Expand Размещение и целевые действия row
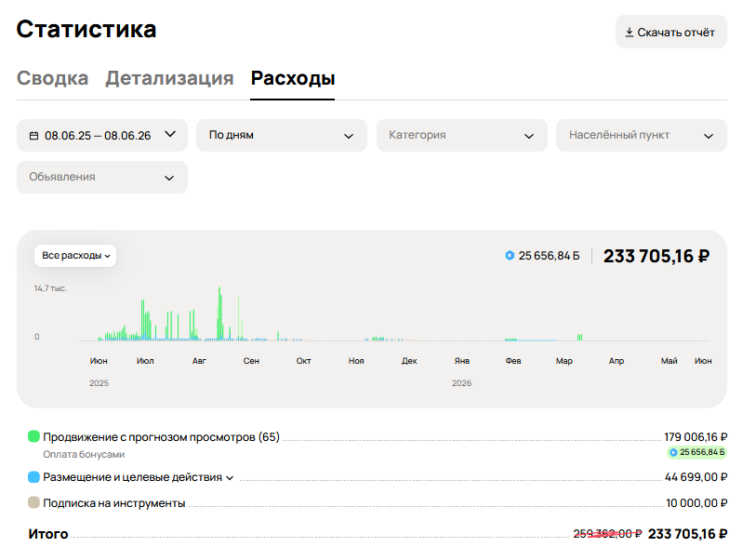Image resolution: width=756 pixels, height=560 pixels. (230, 478)
